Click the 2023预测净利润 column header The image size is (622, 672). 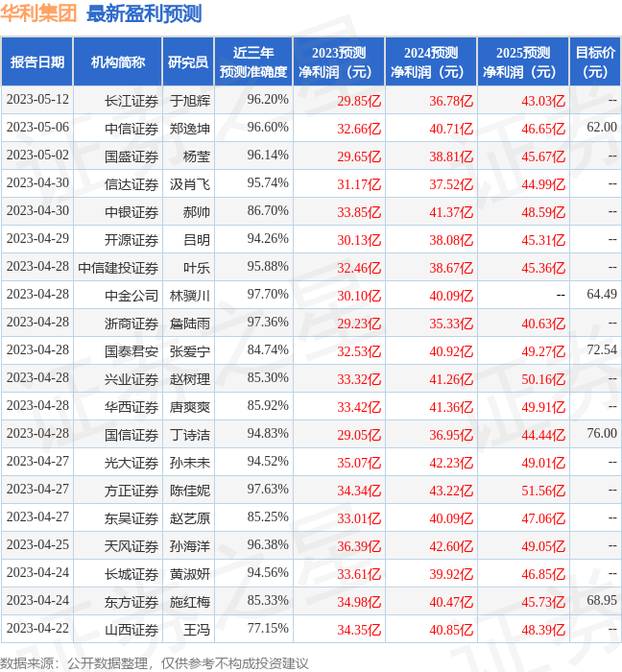(339, 61)
